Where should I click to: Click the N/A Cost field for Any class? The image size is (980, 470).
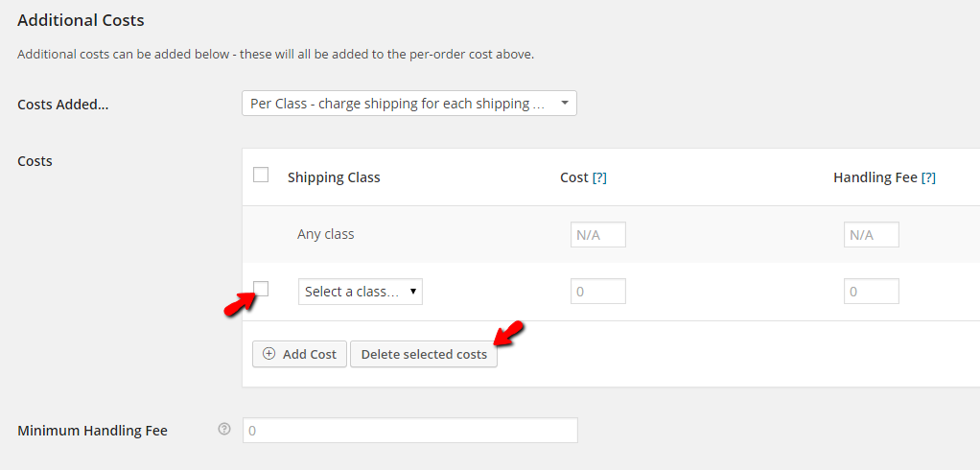point(598,235)
